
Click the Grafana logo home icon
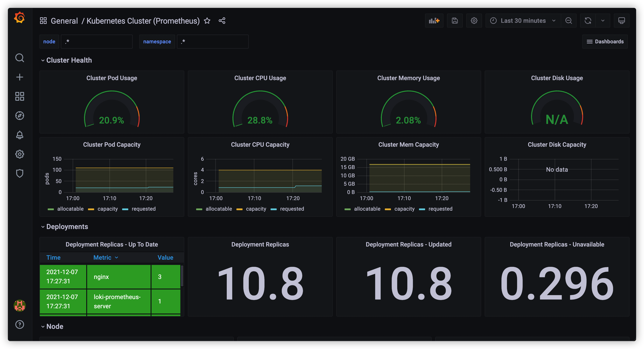[19, 18]
